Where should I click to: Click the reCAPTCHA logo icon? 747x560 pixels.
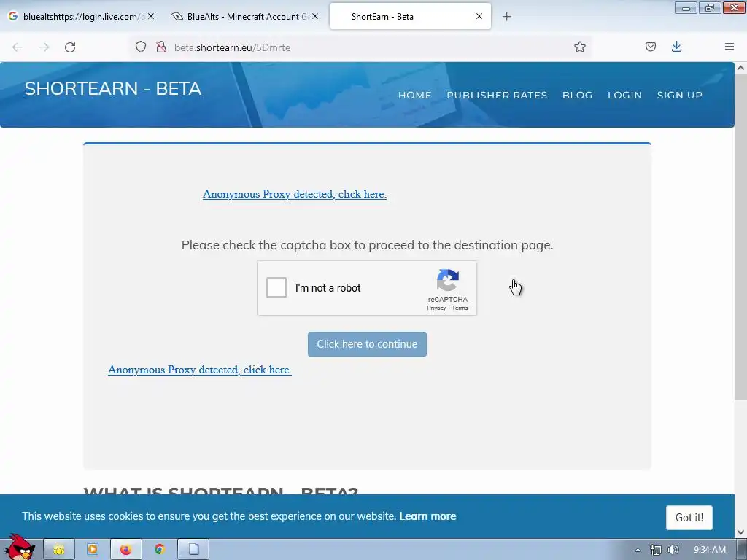(447, 280)
